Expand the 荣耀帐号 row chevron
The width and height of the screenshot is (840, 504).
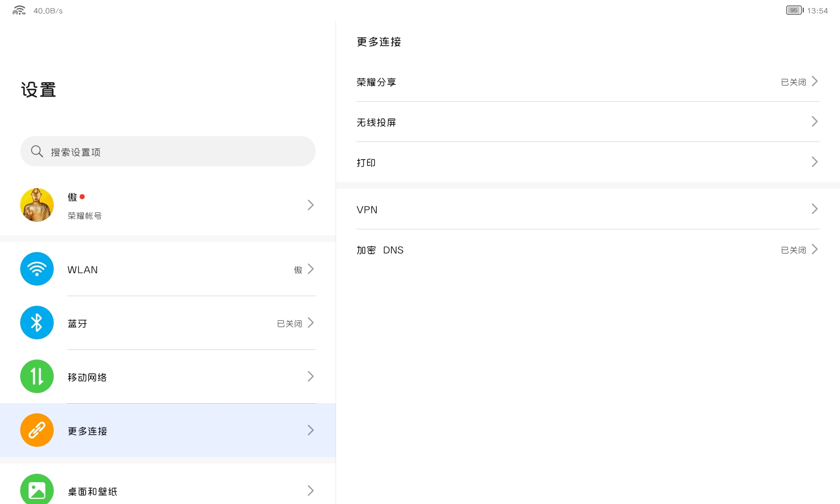pyautogui.click(x=310, y=205)
